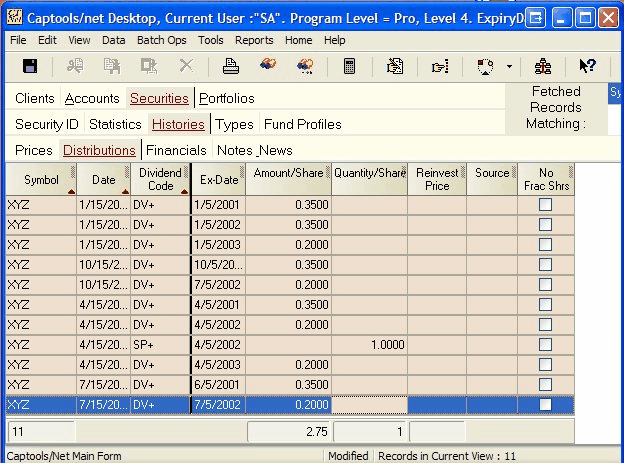624x463 pixels.
Task: Click Quantity/Share cell in selected row
Action: tap(370, 404)
